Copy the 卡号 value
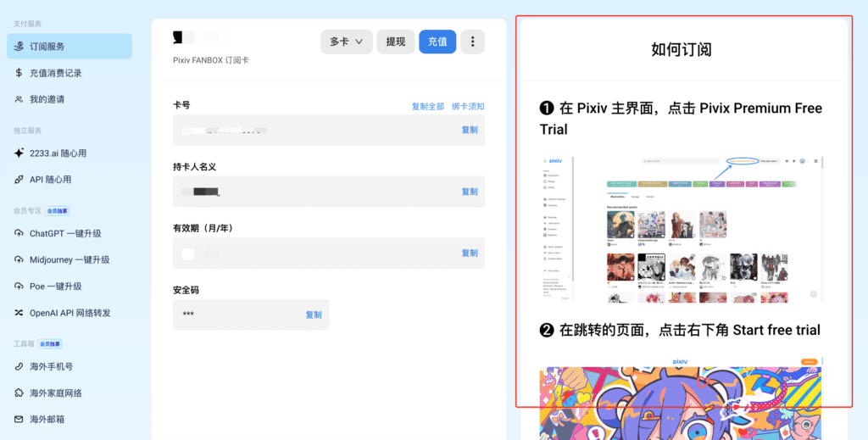 tap(470, 130)
